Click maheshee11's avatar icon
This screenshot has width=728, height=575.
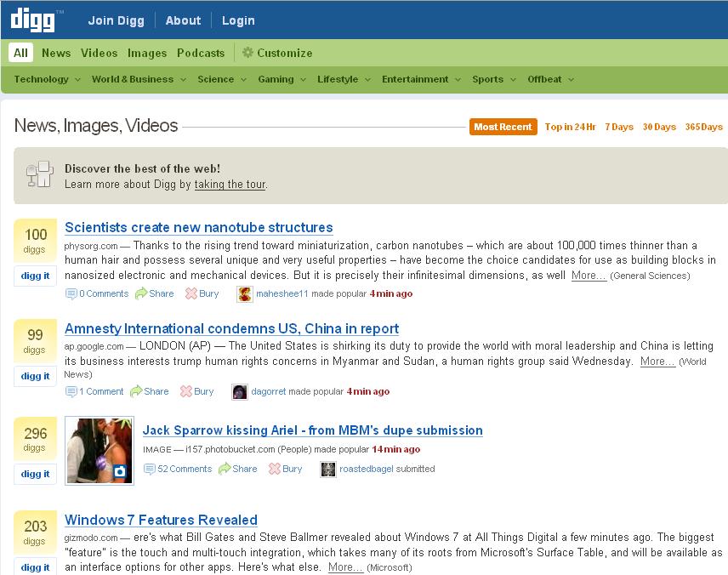pos(245,294)
